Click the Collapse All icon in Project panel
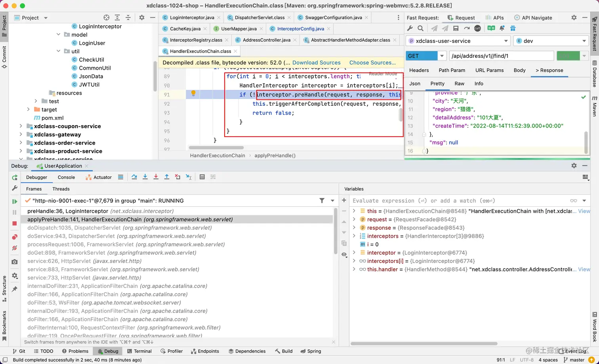Viewport: 599px width, 364px height. 128,17
